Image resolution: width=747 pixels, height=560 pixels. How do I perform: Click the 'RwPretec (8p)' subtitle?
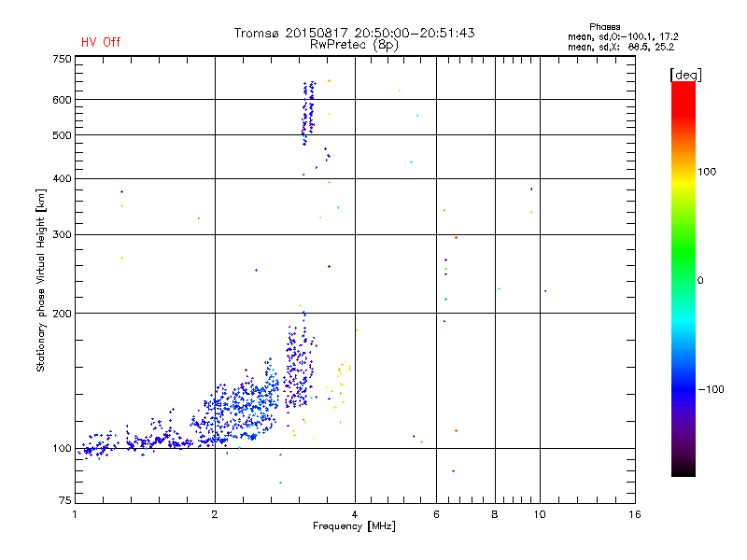click(x=354, y=45)
